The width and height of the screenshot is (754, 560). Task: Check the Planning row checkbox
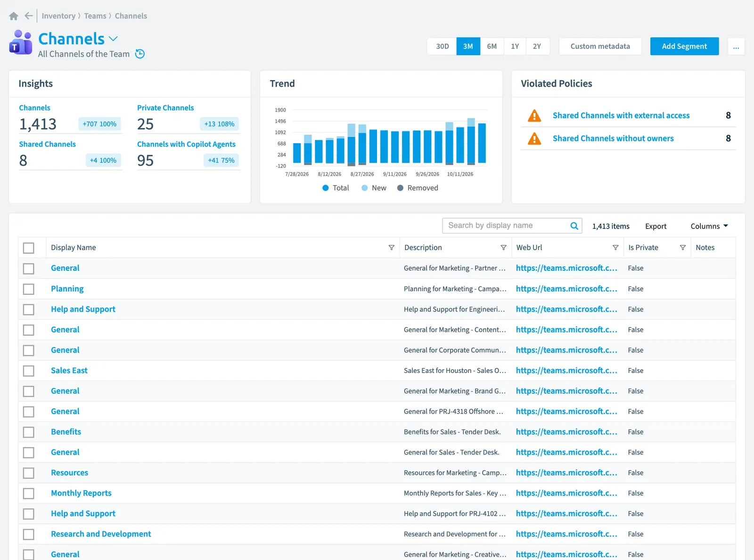[29, 289]
